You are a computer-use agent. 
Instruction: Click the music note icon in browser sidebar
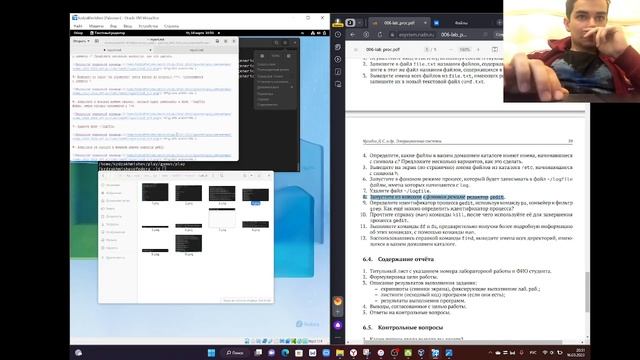tap(338, 72)
